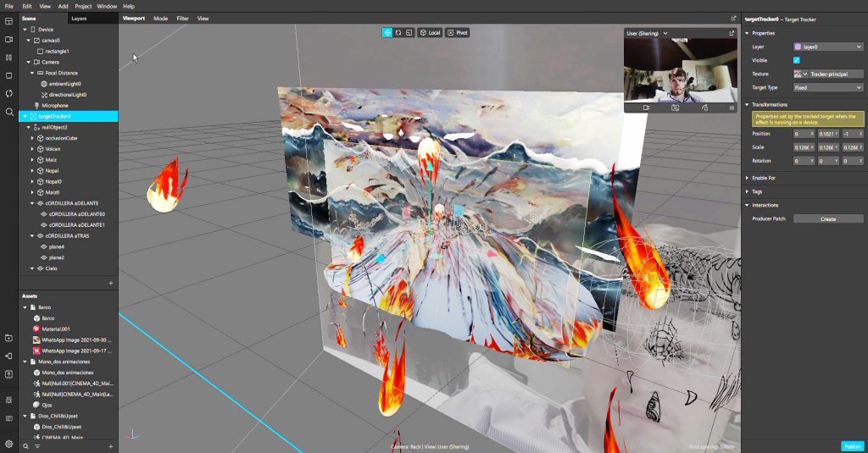Click the video camera icon in left sidebar

point(8,39)
